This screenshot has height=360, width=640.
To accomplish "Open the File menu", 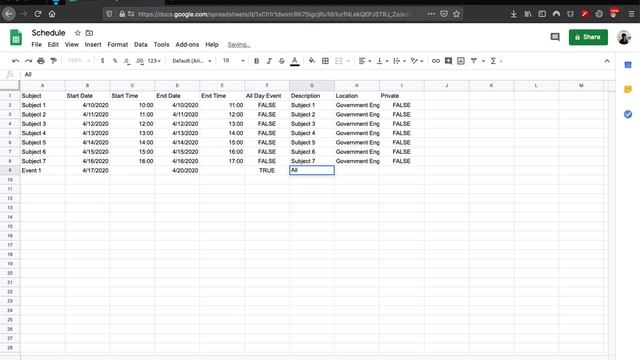I will [x=36, y=44].
